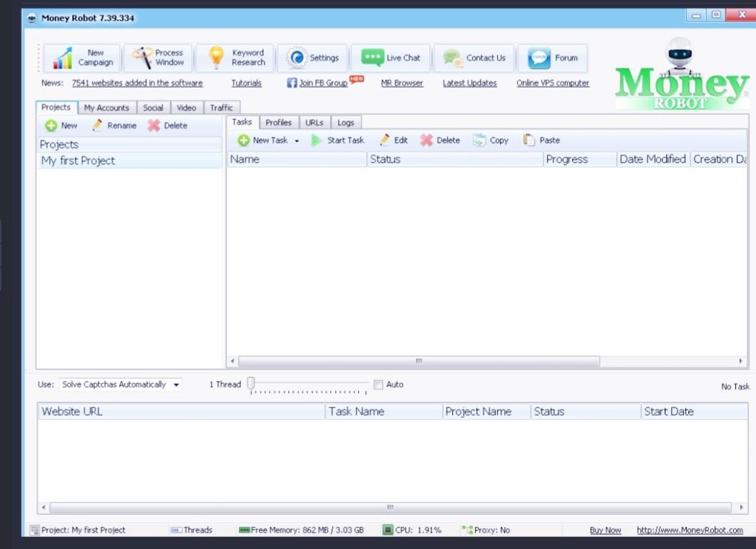
Task: Click the thread count slider handle
Action: pyautogui.click(x=251, y=384)
